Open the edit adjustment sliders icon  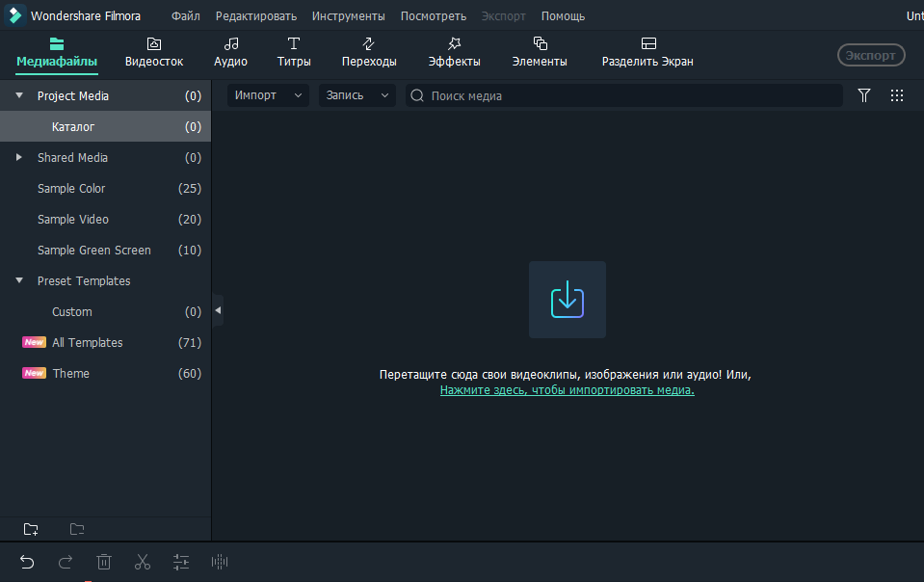[x=181, y=562]
